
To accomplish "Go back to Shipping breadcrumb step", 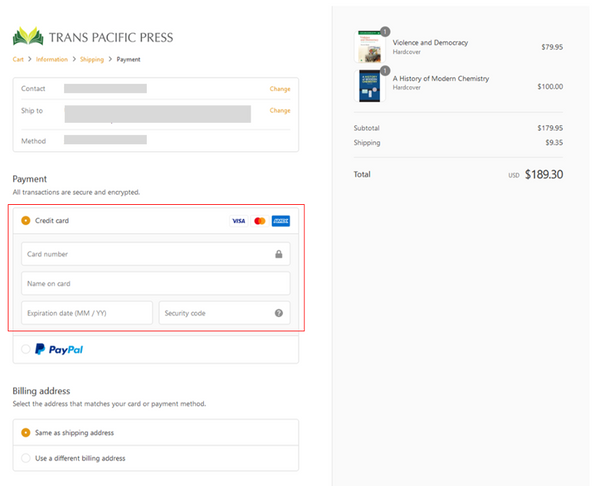I will (93, 59).
